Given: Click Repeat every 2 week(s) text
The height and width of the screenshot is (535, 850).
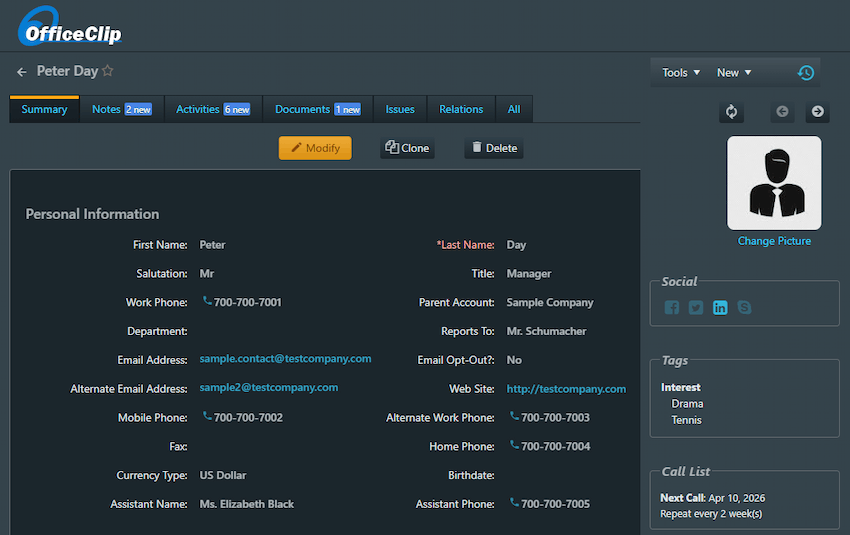Looking at the screenshot, I should 711,514.
